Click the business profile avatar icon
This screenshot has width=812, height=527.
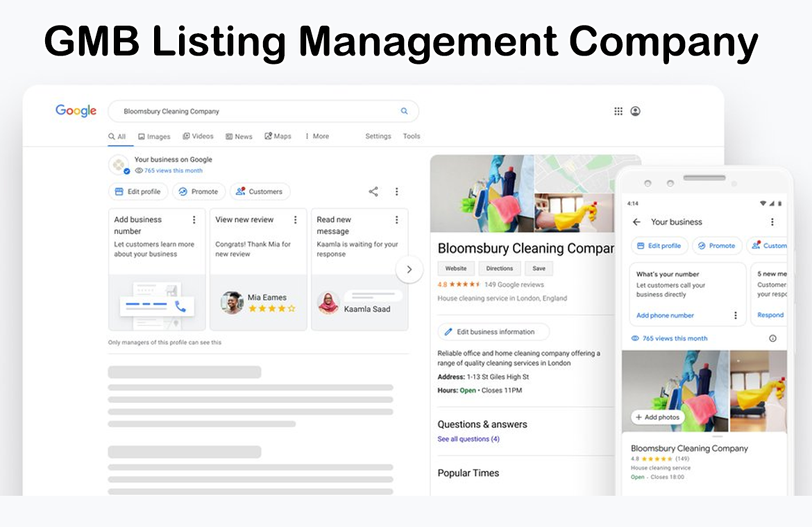pos(119,165)
